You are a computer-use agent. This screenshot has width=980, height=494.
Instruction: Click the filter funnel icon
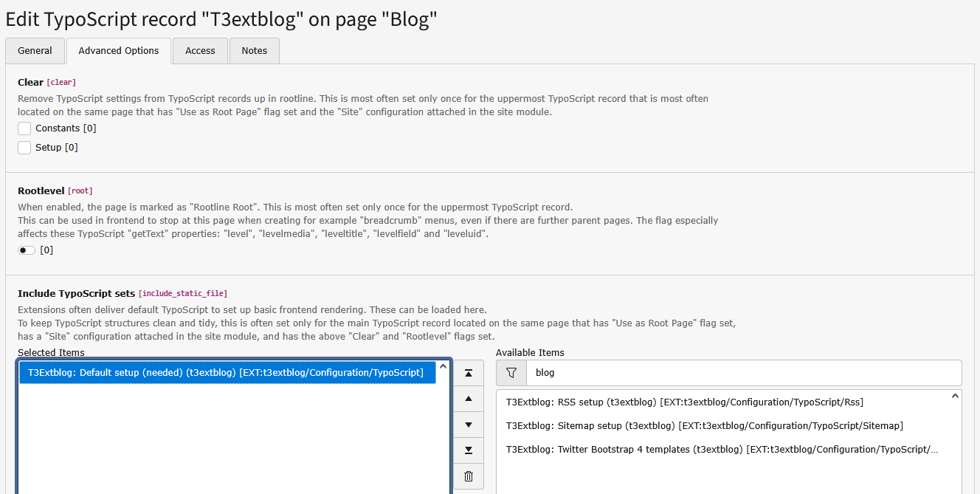511,373
